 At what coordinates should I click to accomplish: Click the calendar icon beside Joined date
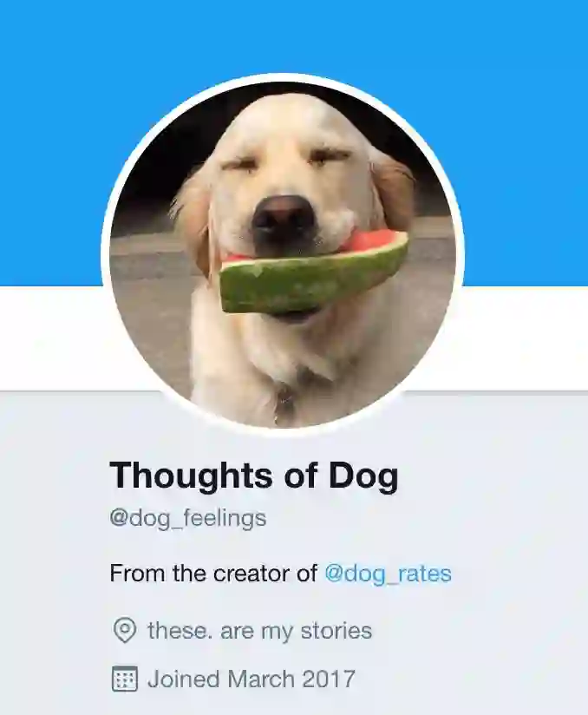[124, 679]
